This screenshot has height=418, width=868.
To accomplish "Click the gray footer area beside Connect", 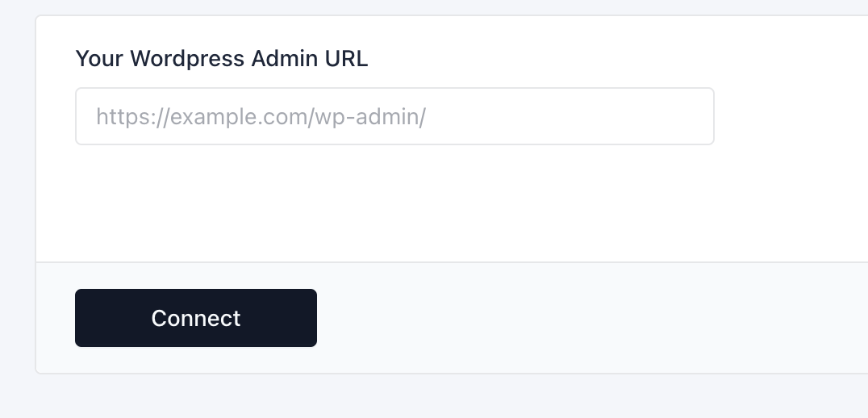I will (565, 318).
